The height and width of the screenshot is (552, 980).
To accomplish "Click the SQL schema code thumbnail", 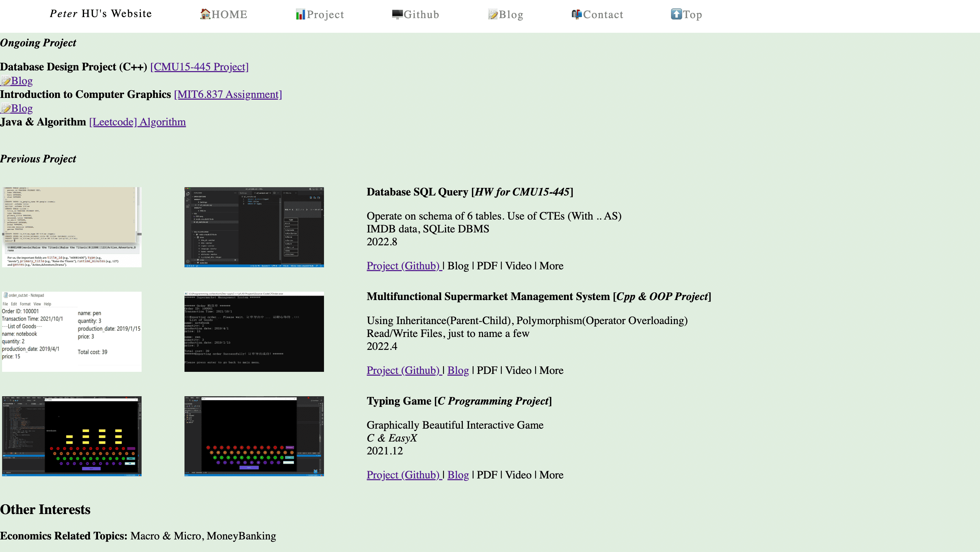I will [x=71, y=227].
